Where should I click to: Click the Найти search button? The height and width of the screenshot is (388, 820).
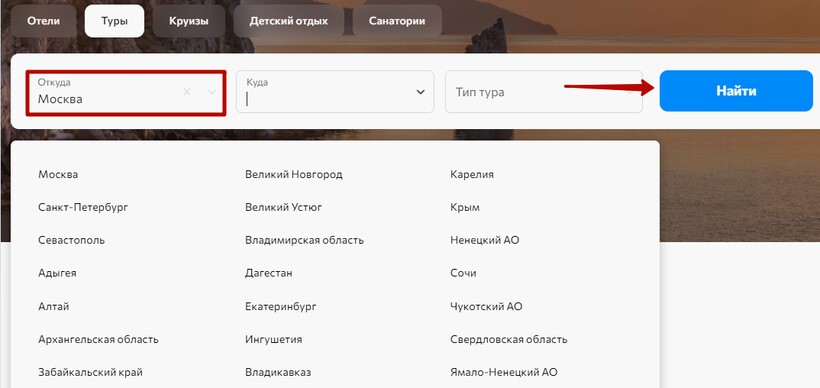(736, 91)
